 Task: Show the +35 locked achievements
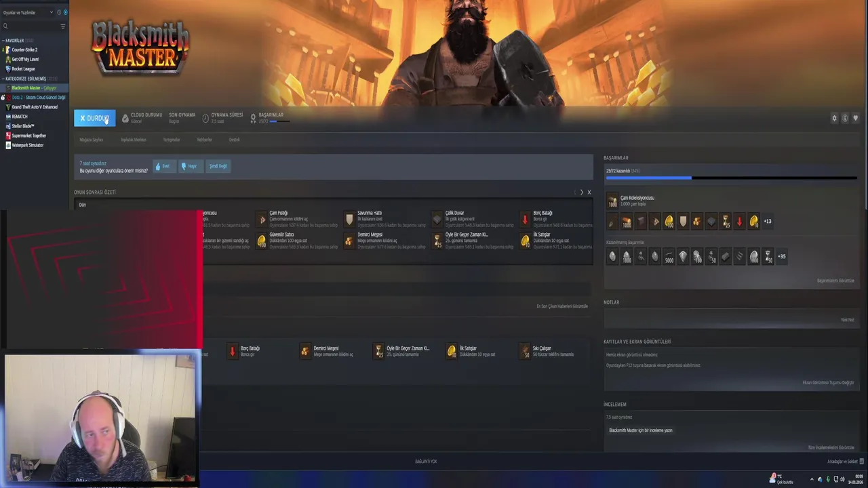click(x=781, y=256)
